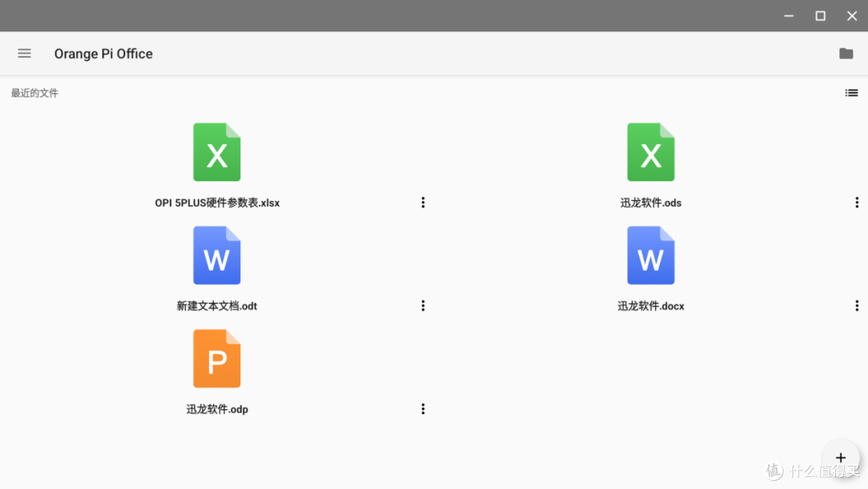This screenshot has width=868, height=489.
Task: Show more options for 迅龙软件.docx
Action: point(857,306)
